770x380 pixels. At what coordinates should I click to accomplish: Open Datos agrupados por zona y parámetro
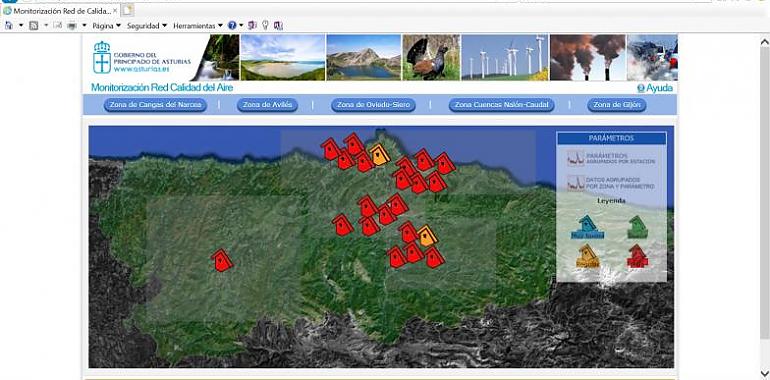tap(611, 183)
